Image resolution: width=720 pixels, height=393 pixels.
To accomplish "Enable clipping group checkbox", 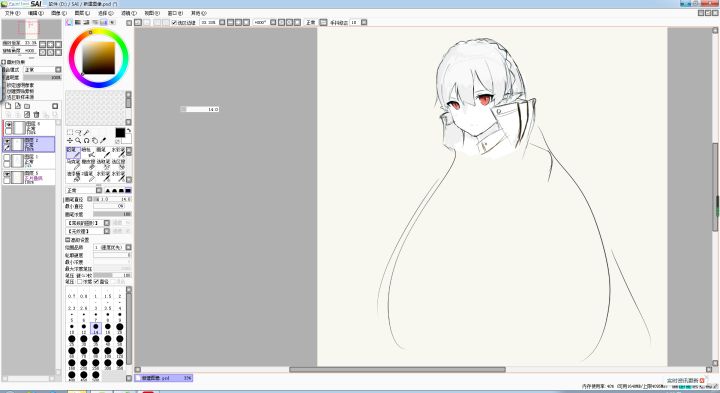I will 4,91.
